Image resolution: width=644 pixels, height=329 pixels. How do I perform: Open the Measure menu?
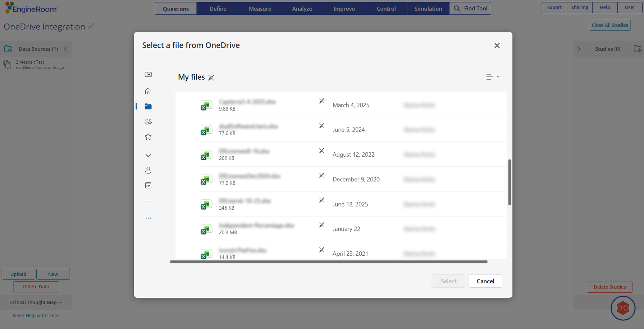coord(260,9)
